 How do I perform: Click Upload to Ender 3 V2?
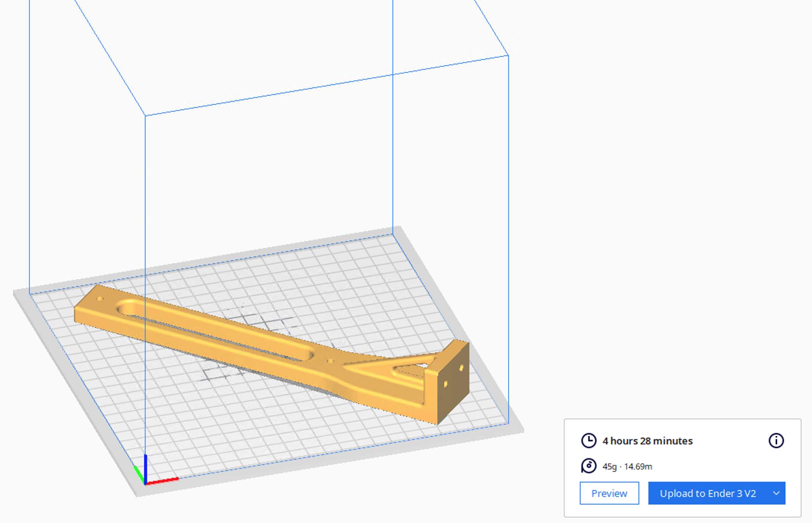pos(708,493)
